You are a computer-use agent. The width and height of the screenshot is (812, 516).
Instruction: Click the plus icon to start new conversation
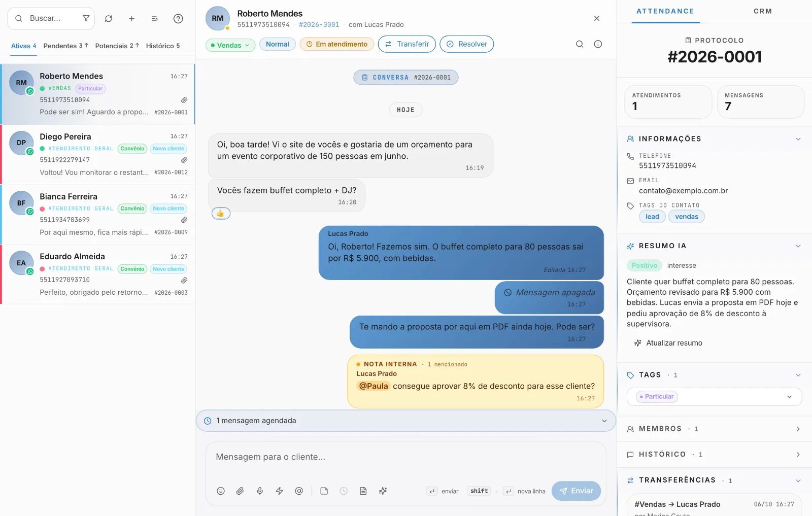[x=131, y=19]
